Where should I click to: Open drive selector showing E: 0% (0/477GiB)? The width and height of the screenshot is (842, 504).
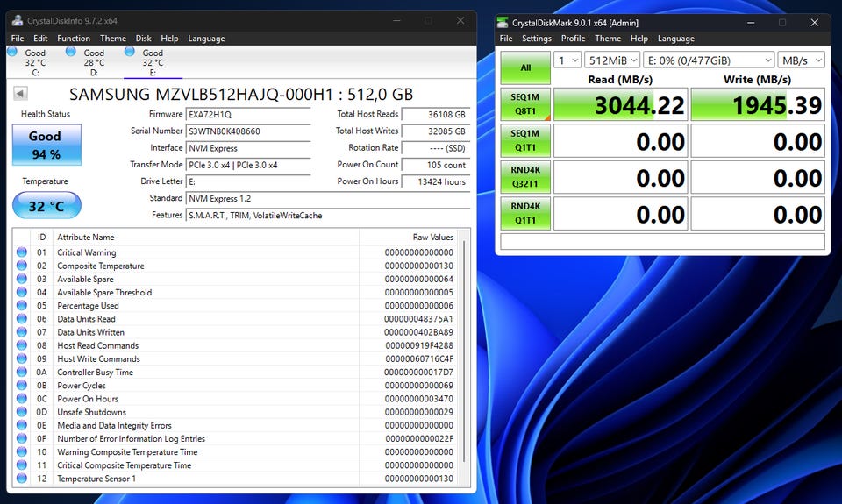point(709,60)
